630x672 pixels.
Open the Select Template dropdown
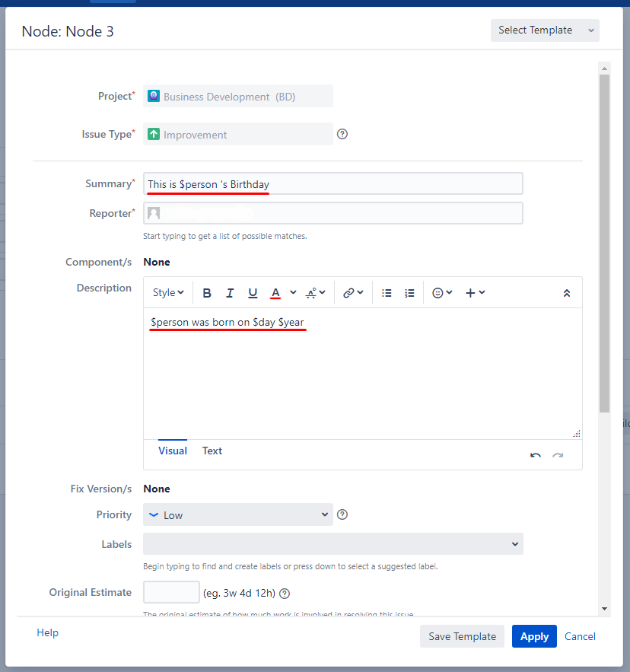(545, 30)
